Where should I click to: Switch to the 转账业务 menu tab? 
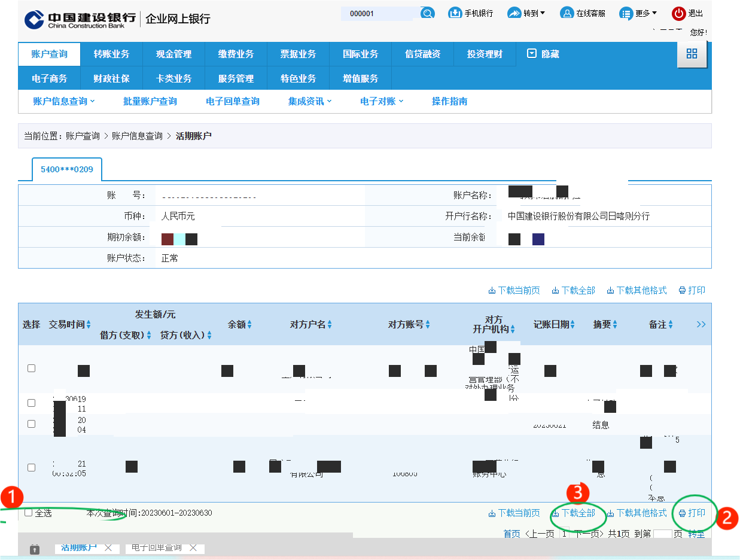click(x=111, y=54)
